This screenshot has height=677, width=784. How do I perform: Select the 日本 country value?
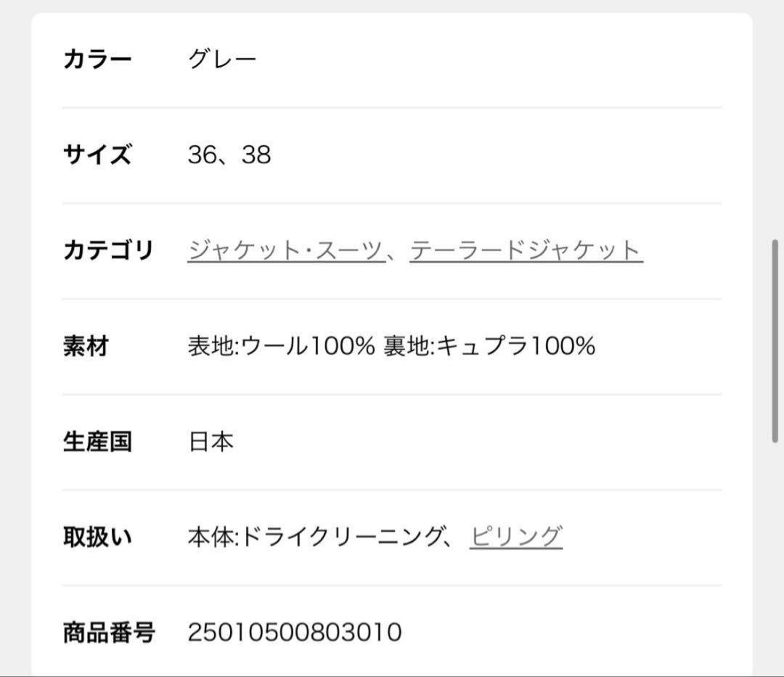click(211, 440)
